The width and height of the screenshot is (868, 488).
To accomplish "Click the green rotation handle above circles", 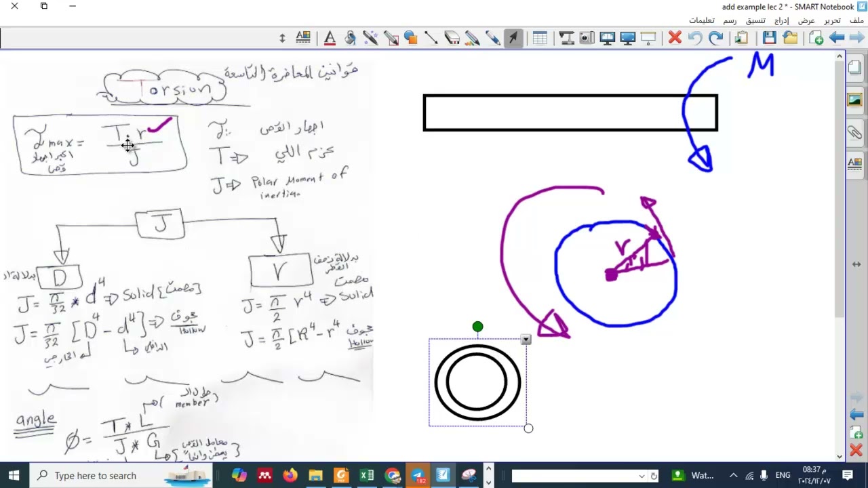I will pos(478,327).
